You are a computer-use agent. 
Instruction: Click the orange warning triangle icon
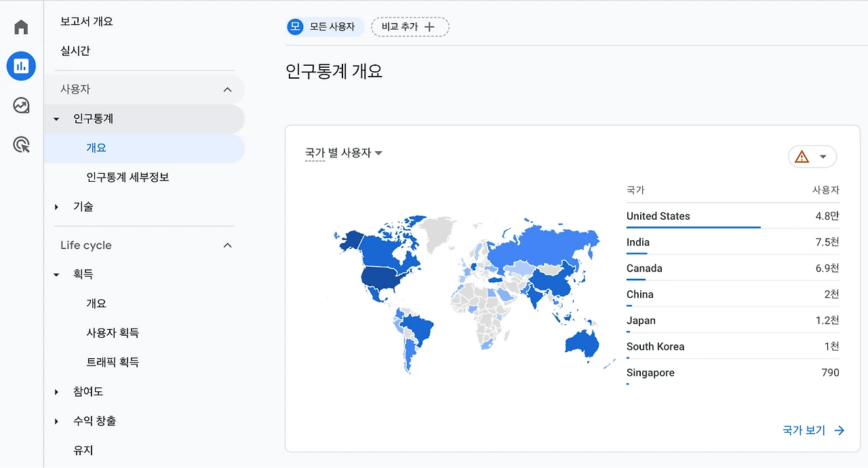(x=802, y=157)
